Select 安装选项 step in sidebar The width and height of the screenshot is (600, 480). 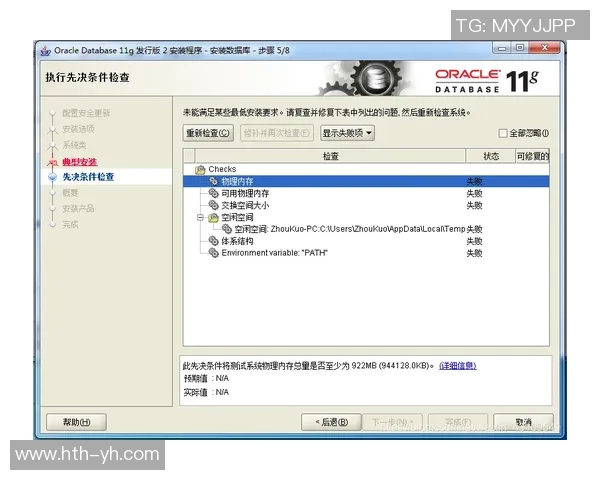click(x=78, y=129)
